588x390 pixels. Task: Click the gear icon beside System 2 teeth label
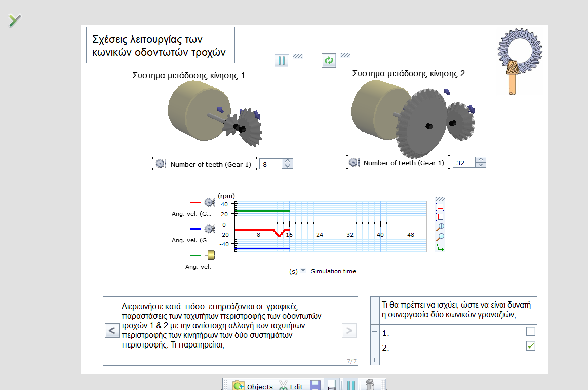[354, 162]
